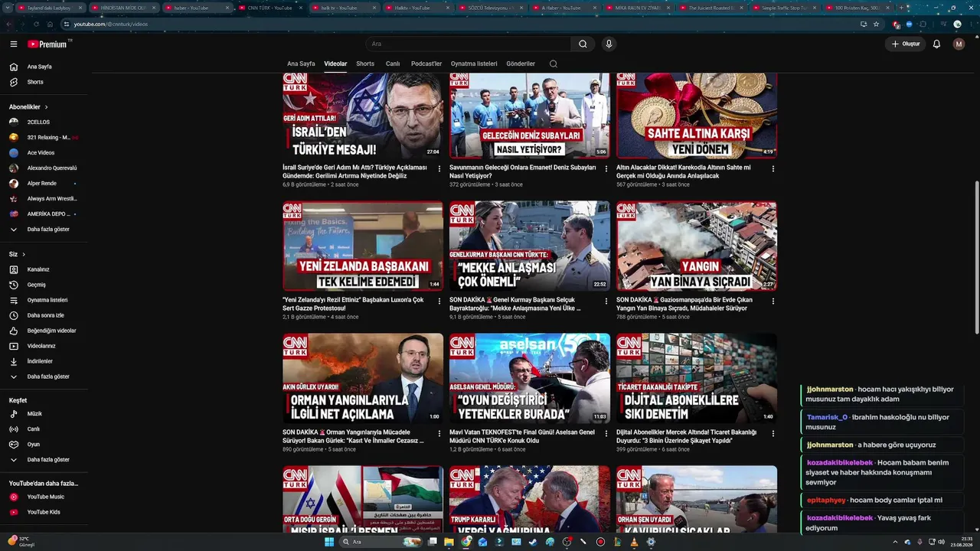Click the browser address bar URL
Image resolution: width=980 pixels, height=551 pixels.
point(111,24)
